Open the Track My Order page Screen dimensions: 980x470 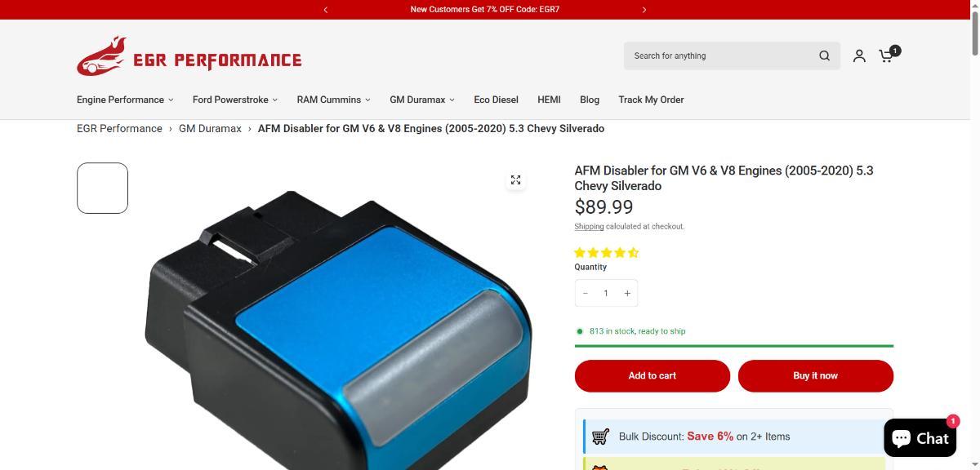pyautogui.click(x=651, y=100)
